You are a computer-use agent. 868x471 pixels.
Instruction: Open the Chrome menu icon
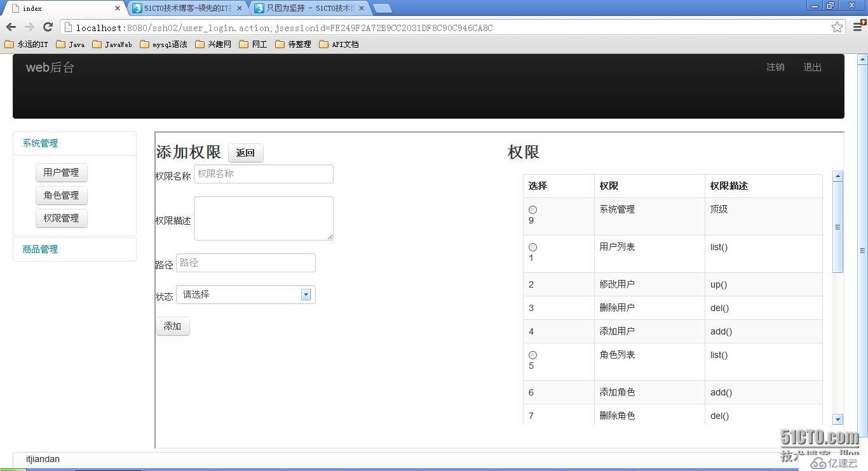click(858, 26)
